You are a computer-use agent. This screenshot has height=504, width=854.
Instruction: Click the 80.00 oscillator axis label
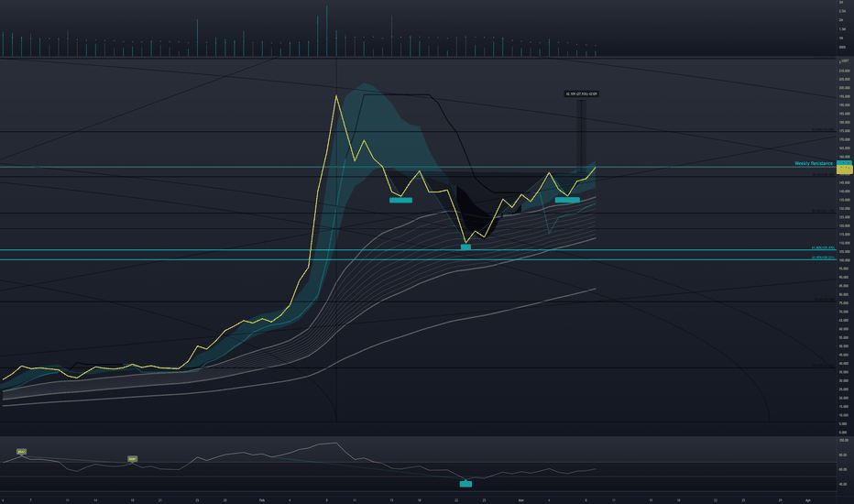pos(843,455)
